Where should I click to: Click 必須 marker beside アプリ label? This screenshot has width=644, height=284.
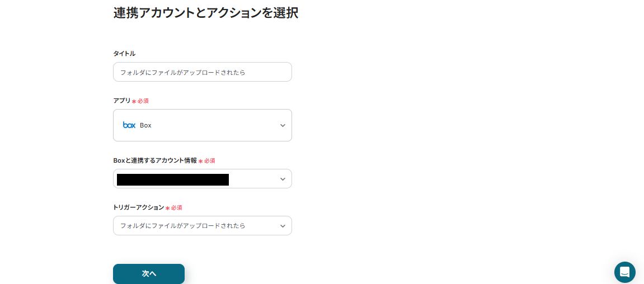point(143,101)
